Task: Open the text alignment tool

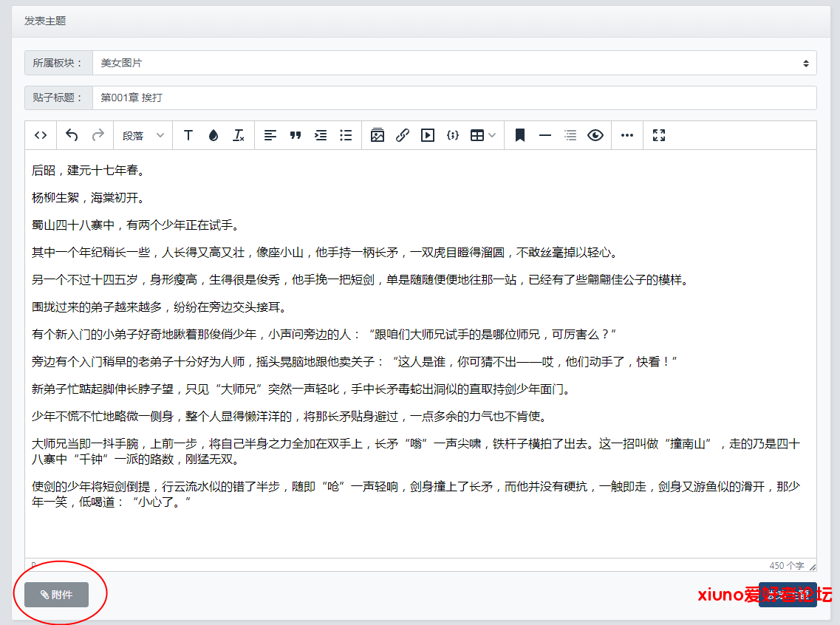Action: [x=270, y=135]
